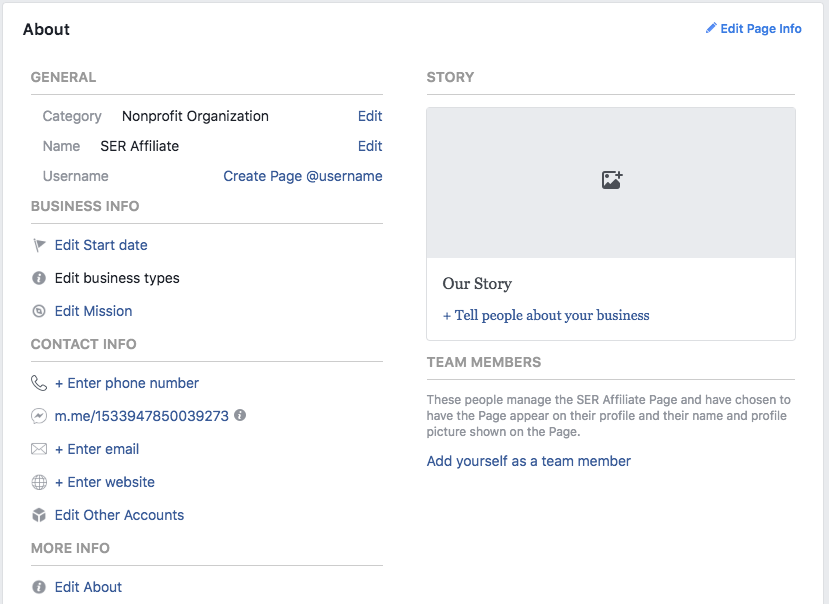
Task: Click the add photo icon in Story
Action: click(612, 180)
